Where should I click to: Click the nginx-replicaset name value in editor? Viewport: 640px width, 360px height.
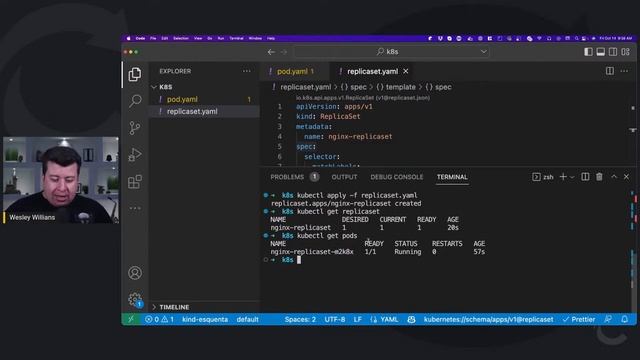360,136
